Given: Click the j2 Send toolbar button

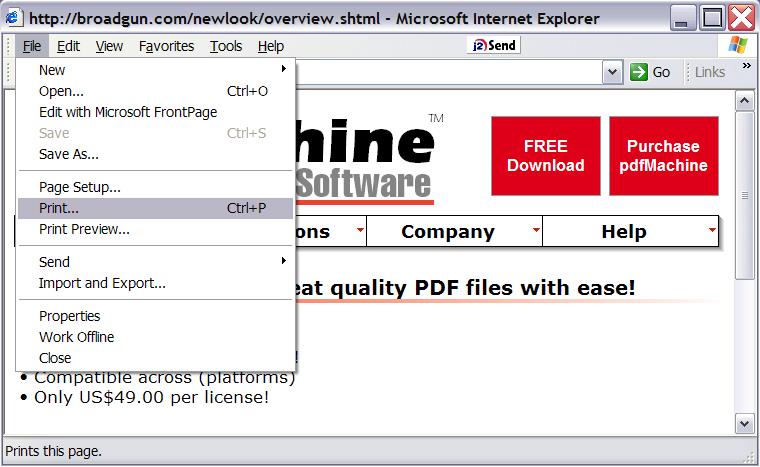Looking at the screenshot, I should [x=493, y=46].
